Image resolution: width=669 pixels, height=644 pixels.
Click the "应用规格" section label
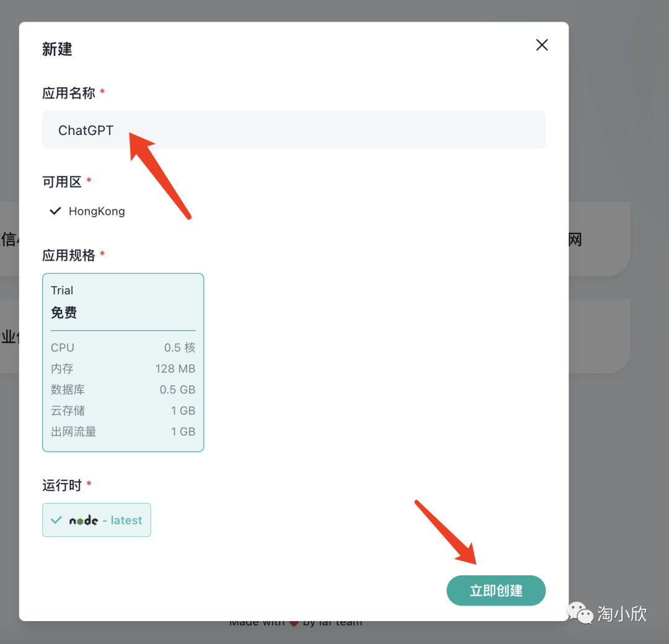click(x=68, y=256)
